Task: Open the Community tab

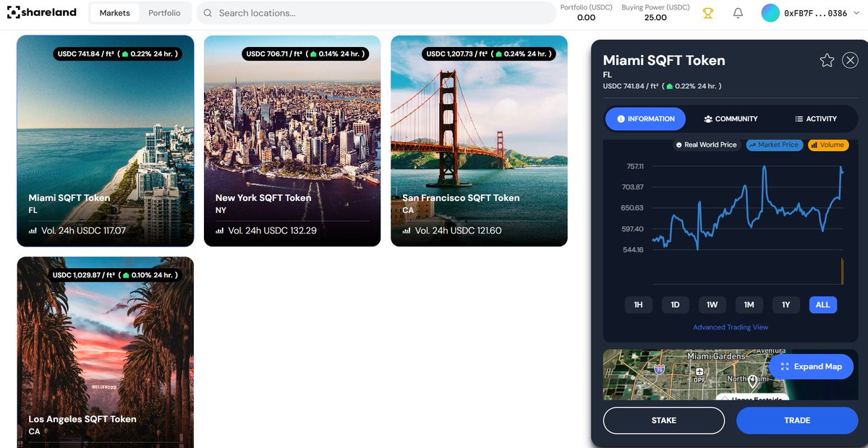Action: (x=731, y=119)
